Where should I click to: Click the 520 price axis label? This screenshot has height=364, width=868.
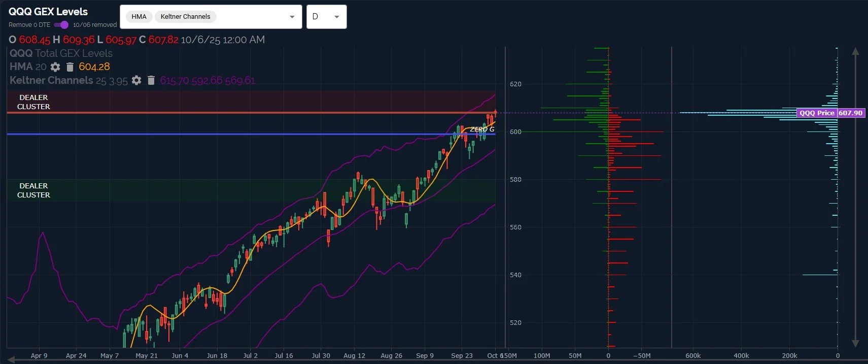(515, 322)
